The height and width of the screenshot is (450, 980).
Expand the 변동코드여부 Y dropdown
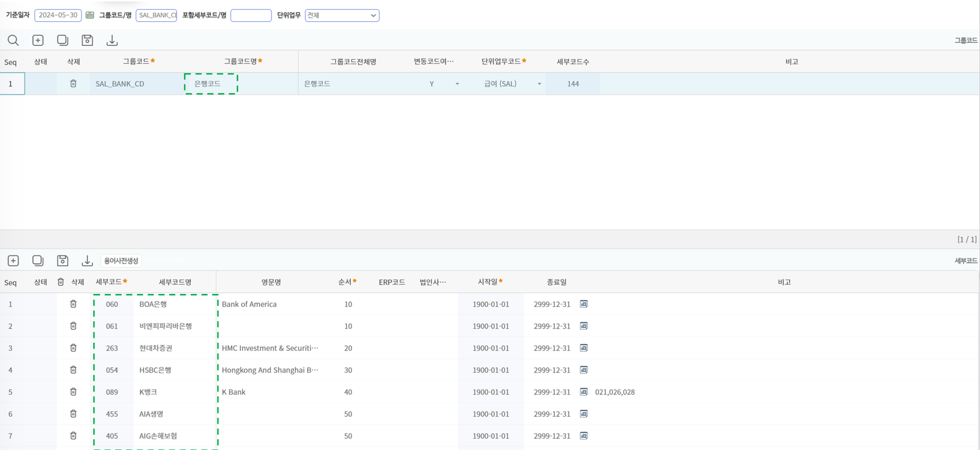coord(457,84)
